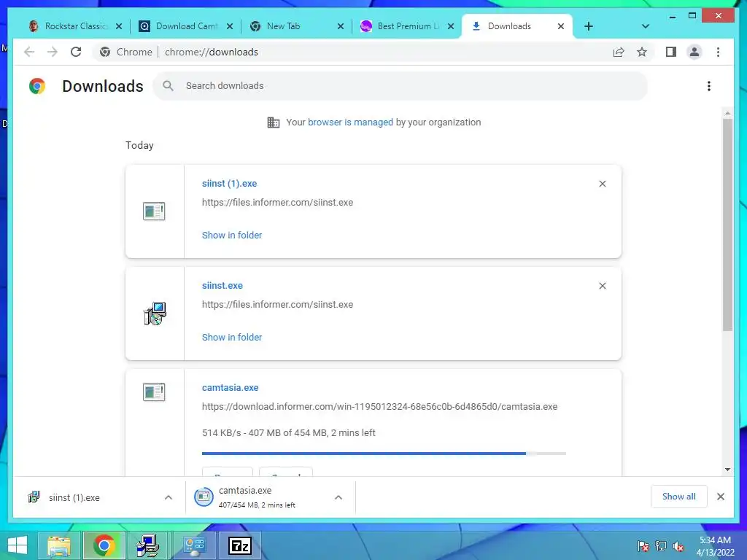The height and width of the screenshot is (560, 747).
Task: Click the browser forward arrow
Action: coord(53,52)
